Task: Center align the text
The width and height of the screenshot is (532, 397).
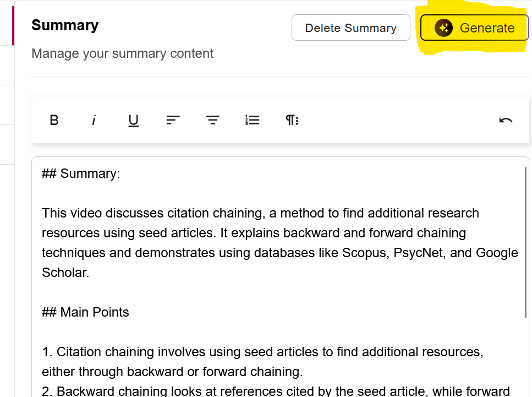Action: coord(213,120)
